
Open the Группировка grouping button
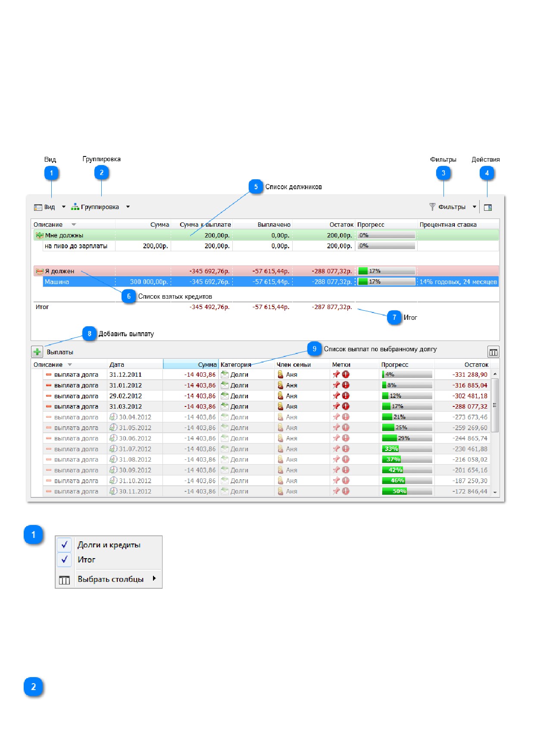[95, 207]
